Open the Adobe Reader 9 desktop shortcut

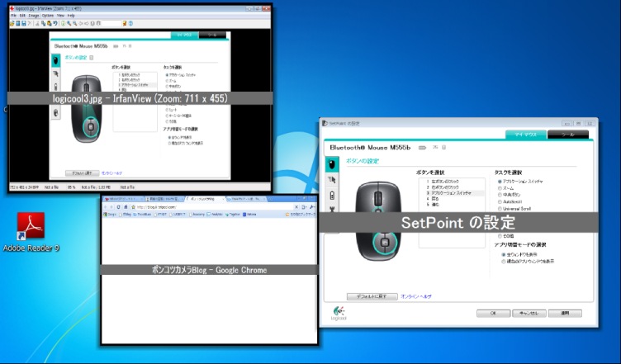[x=31, y=231]
